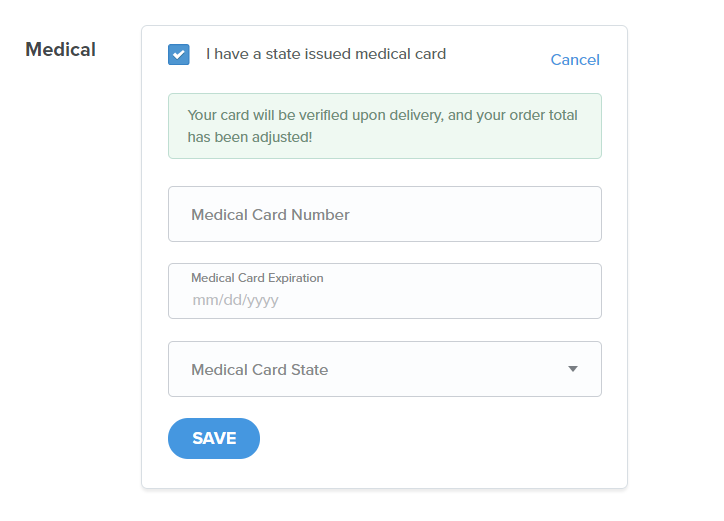Click the dropdown arrow beside Medical Card State
This screenshot has height=521, width=724.
point(573,369)
